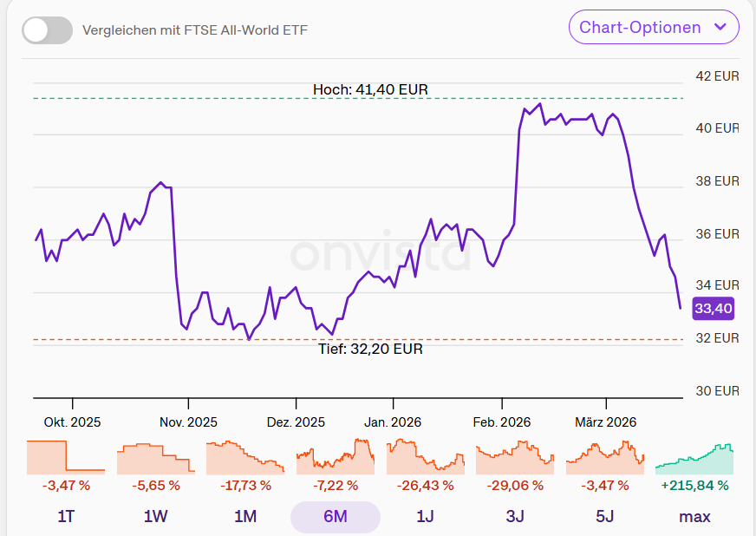Switch chart to 1J range

(x=425, y=517)
